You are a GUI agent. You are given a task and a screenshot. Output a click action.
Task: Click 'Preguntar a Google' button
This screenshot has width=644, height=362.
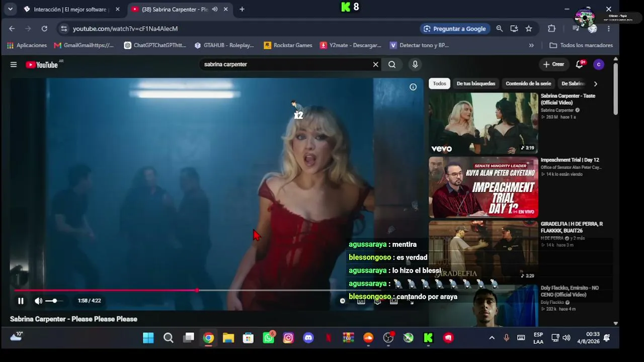click(x=454, y=29)
